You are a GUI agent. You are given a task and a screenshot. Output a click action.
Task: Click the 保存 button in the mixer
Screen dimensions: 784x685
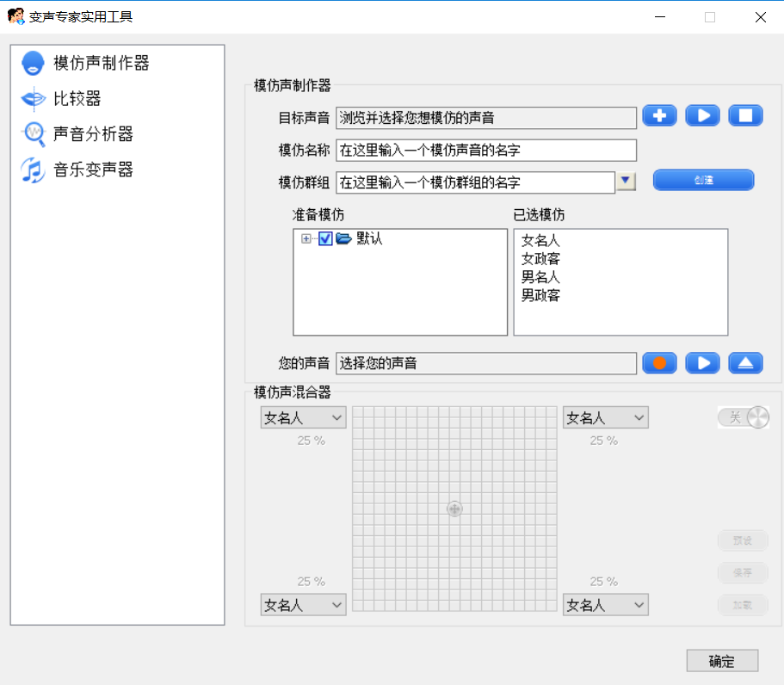(x=743, y=572)
